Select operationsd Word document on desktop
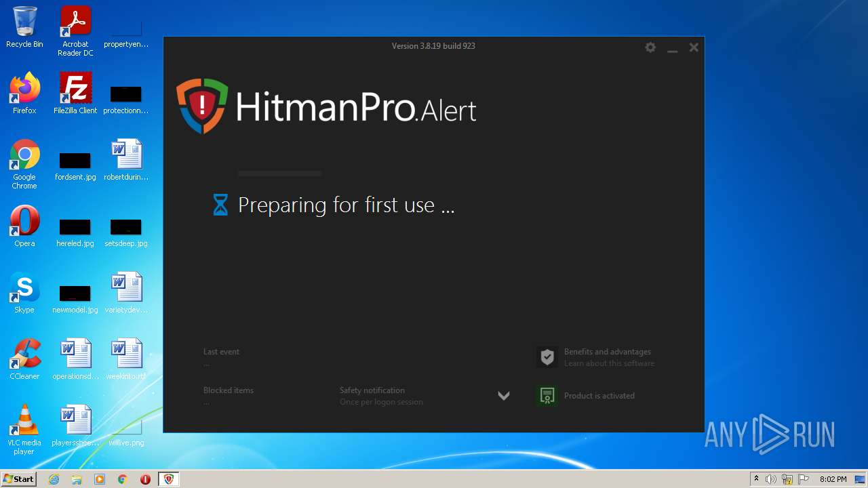 (x=75, y=359)
